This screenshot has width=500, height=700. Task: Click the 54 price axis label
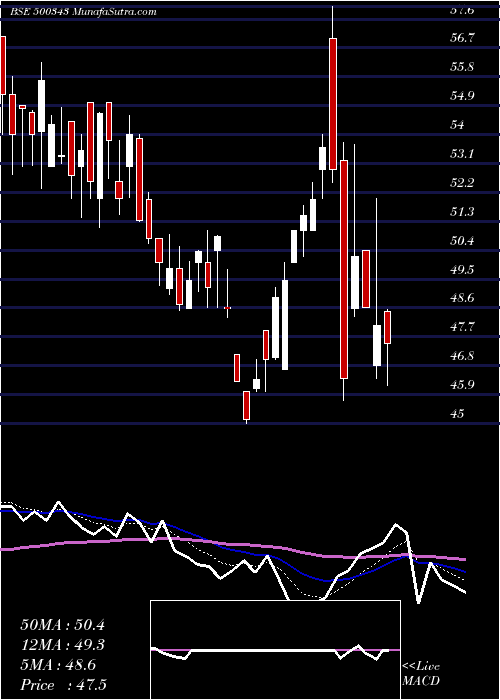click(458, 125)
